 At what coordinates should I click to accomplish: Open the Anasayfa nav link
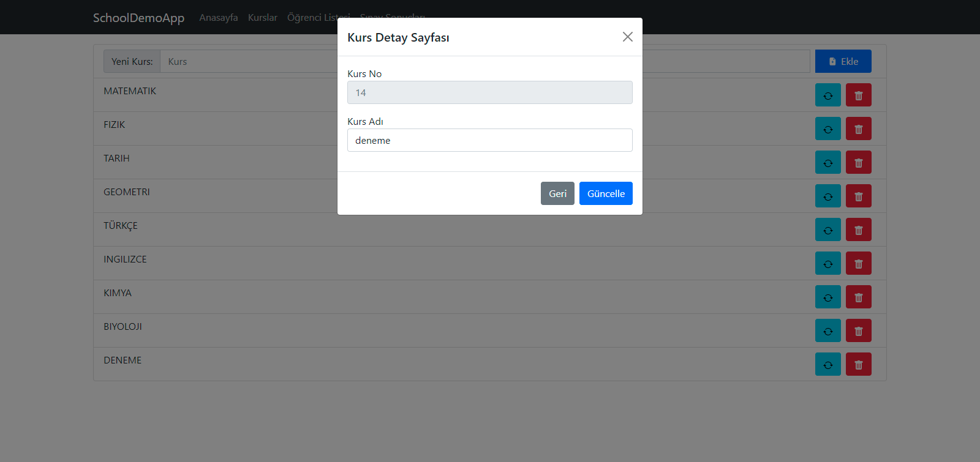[x=219, y=17]
